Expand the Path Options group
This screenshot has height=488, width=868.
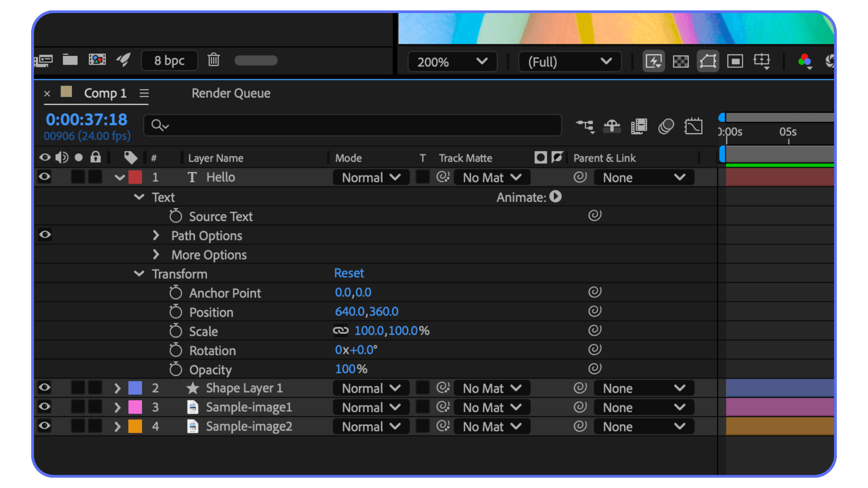tap(156, 235)
